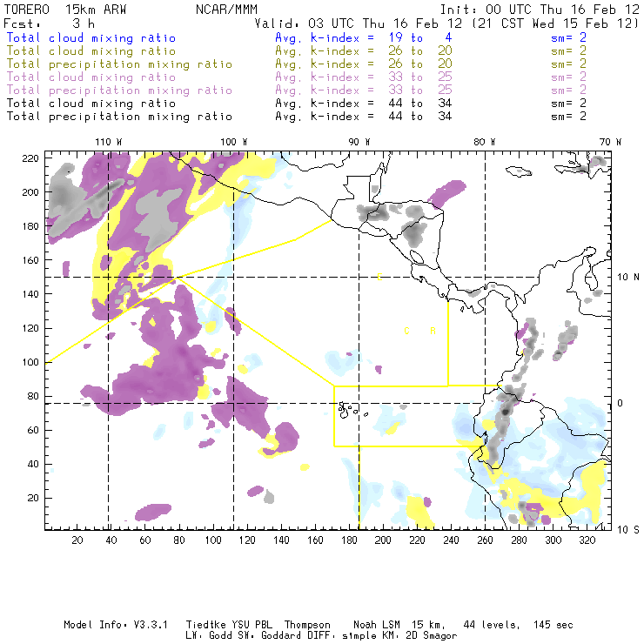The width and height of the screenshot is (644, 644).
Task: Click the '70 W' longitude label
Action: (610, 142)
